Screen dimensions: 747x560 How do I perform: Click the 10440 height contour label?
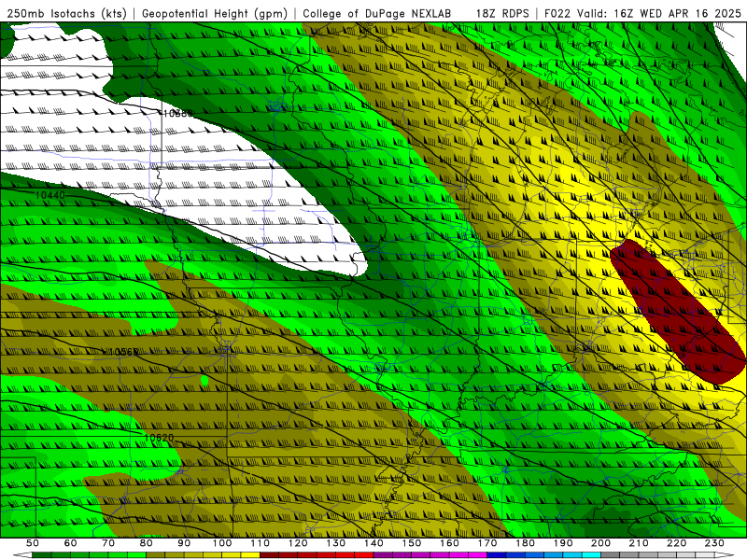click(50, 195)
